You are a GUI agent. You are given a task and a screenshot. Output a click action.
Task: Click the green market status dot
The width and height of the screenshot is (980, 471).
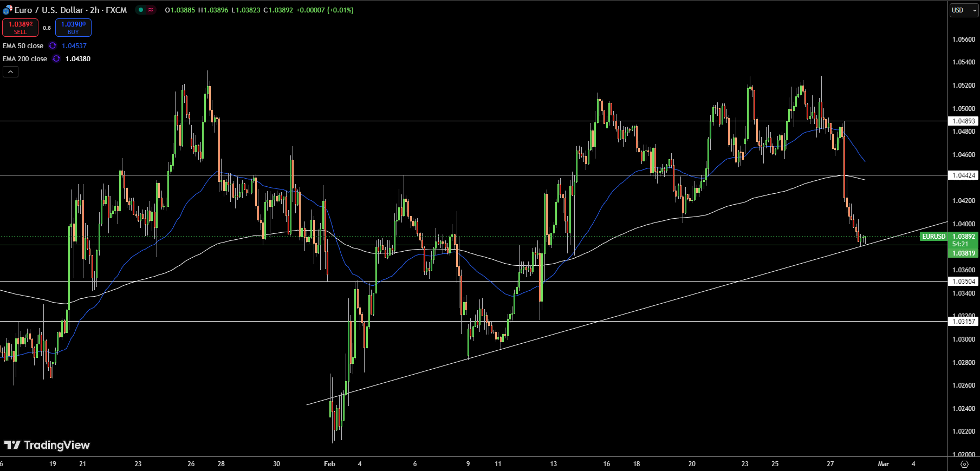pos(141,10)
